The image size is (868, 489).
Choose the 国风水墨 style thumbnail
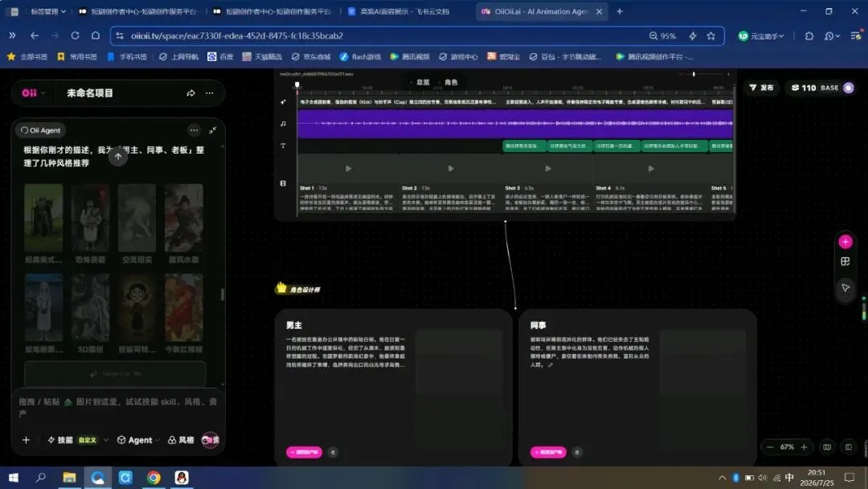184,218
